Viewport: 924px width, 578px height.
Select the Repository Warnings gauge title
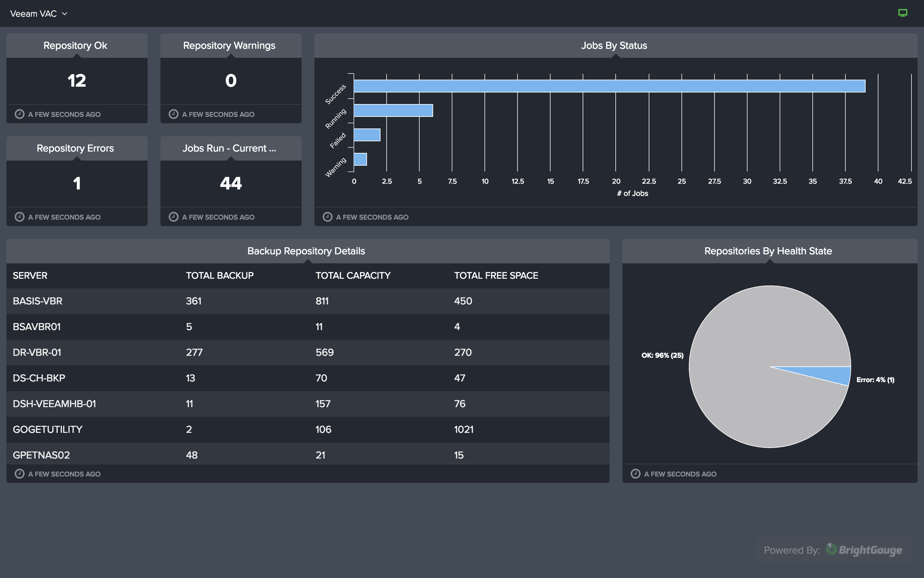tap(229, 46)
